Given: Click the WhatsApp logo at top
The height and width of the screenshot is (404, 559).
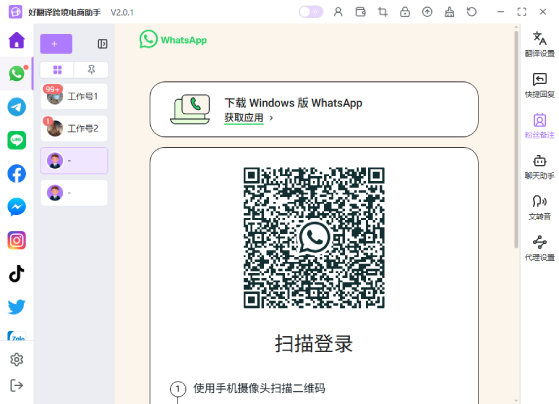Looking at the screenshot, I should 173,39.
